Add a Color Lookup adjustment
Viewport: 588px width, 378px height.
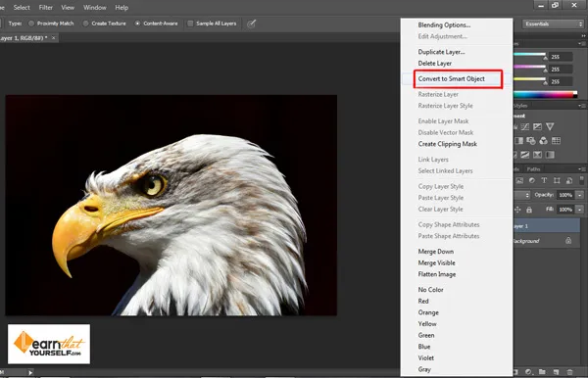pyautogui.click(x=556, y=141)
